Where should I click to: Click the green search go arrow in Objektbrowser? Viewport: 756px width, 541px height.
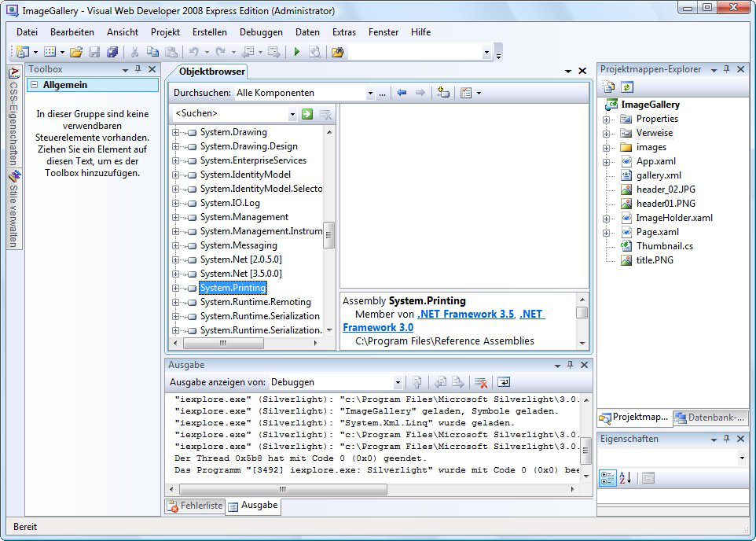pos(307,114)
